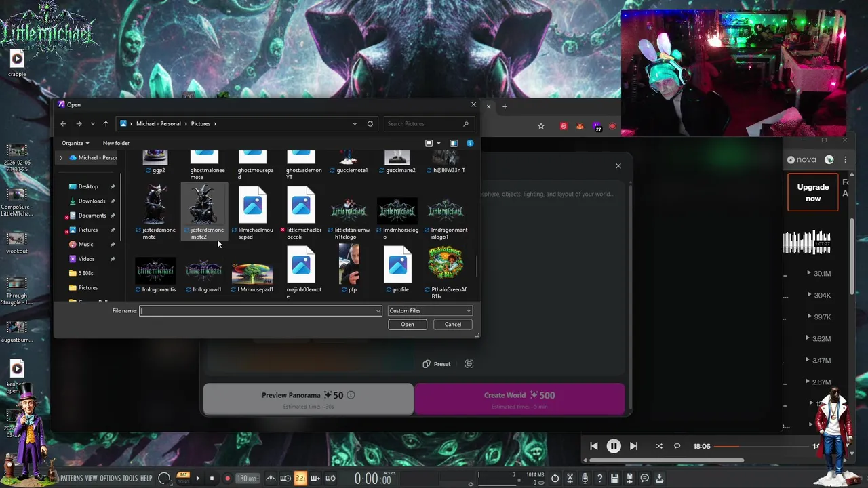Screen dimensions: 868x488
Task: Click the FL Studio tempo 130 field
Action: pos(247,479)
